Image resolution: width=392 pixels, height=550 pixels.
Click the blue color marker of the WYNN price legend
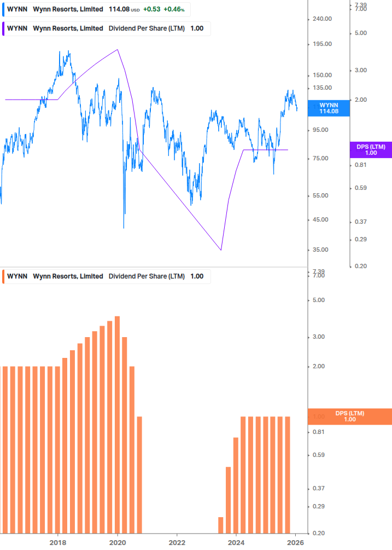pos(3,9)
